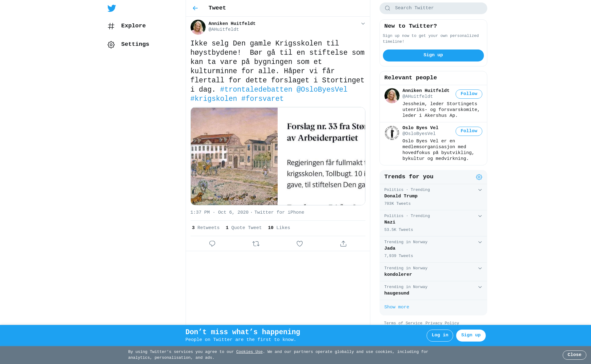The image size is (591, 364).
Task: Open the Krigsskolen tweet image
Action: [x=278, y=156]
